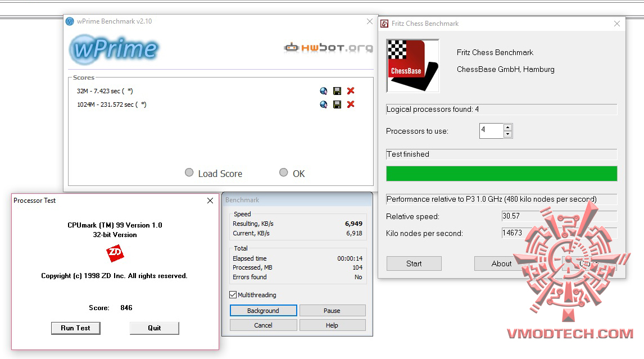Click the Background button in Benchmark
644x359 pixels.
pyautogui.click(x=263, y=311)
